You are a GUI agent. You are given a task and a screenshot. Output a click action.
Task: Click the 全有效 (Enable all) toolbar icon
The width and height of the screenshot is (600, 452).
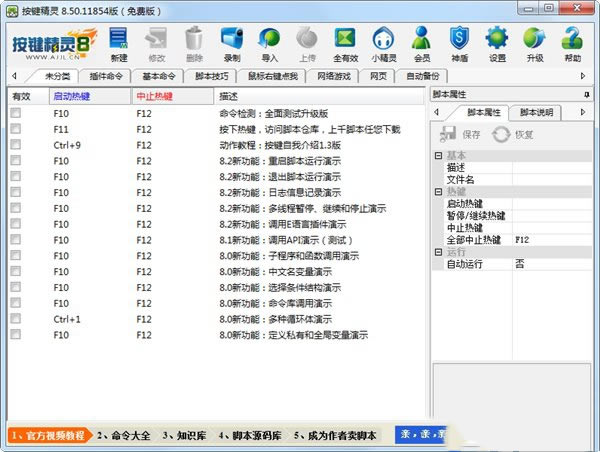pyautogui.click(x=345, y=44)
